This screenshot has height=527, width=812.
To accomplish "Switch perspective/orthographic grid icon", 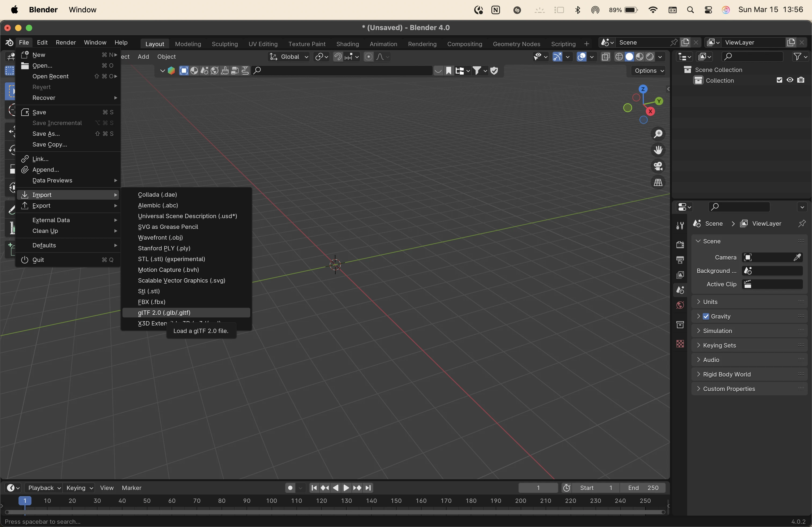I will (x=658, y=182).
